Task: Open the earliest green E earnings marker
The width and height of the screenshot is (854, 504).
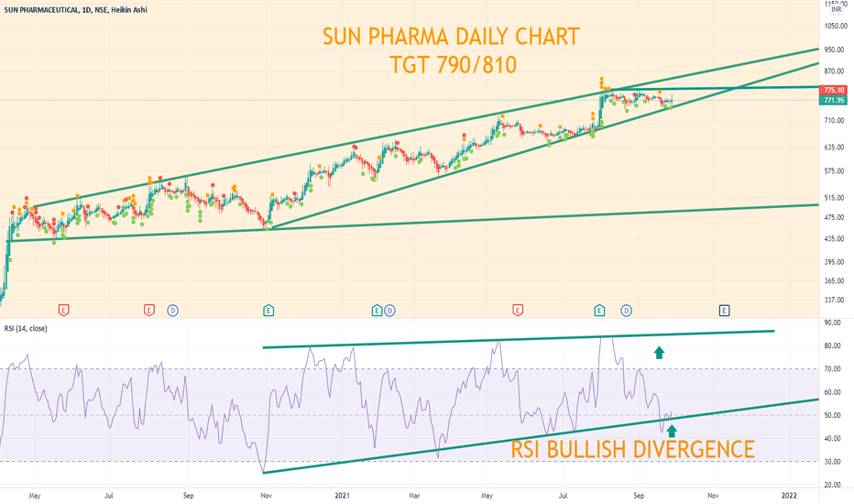Action: [x=268, y=311]
